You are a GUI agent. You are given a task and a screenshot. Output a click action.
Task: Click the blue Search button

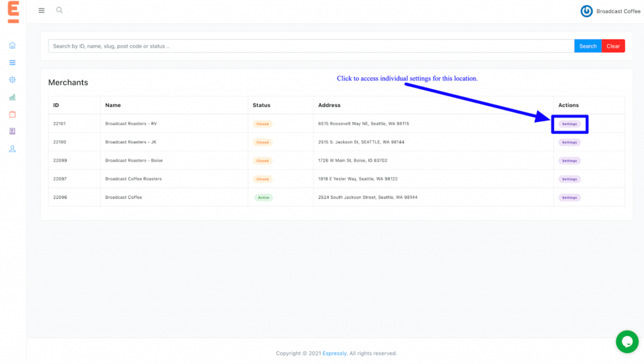tap(588, 46)
